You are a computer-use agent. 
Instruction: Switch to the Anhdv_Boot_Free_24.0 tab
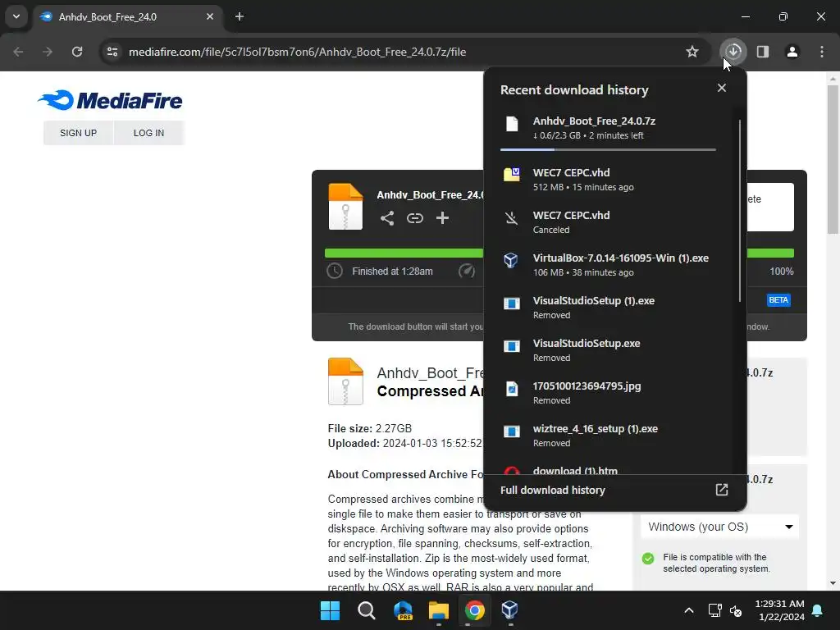[x=129, y=16]
